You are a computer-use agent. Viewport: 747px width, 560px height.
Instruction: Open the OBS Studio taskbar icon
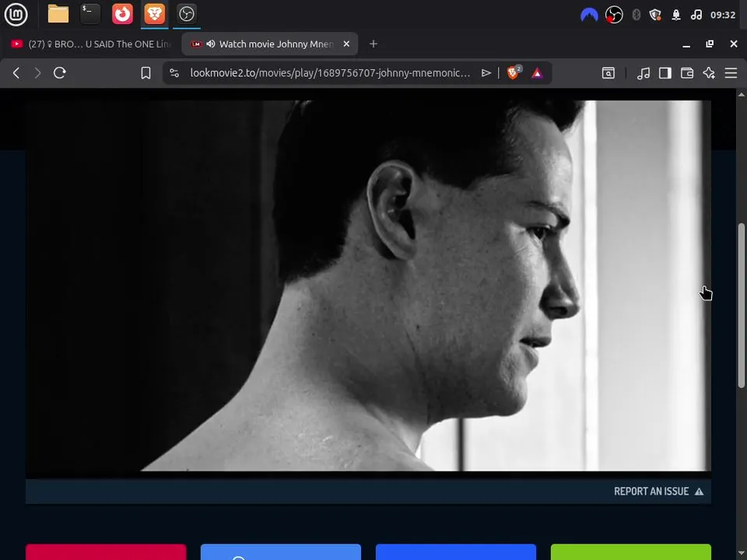point(186,14)
